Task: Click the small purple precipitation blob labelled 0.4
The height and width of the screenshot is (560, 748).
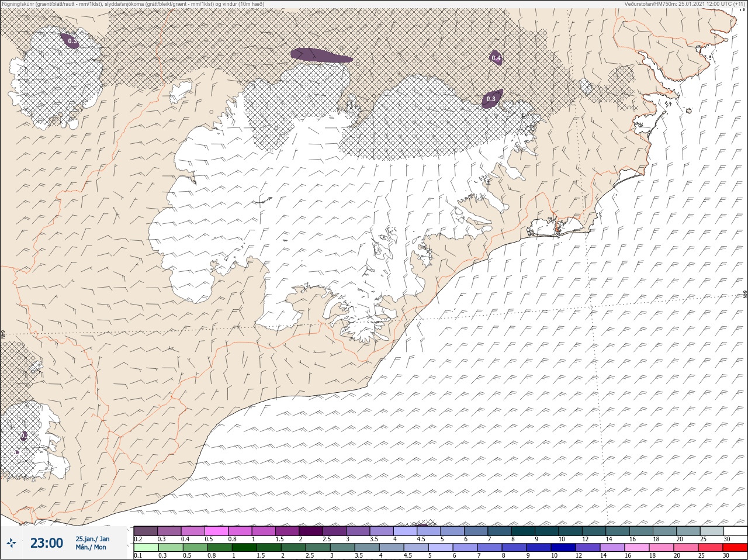Action: click(x=496, y=57)
